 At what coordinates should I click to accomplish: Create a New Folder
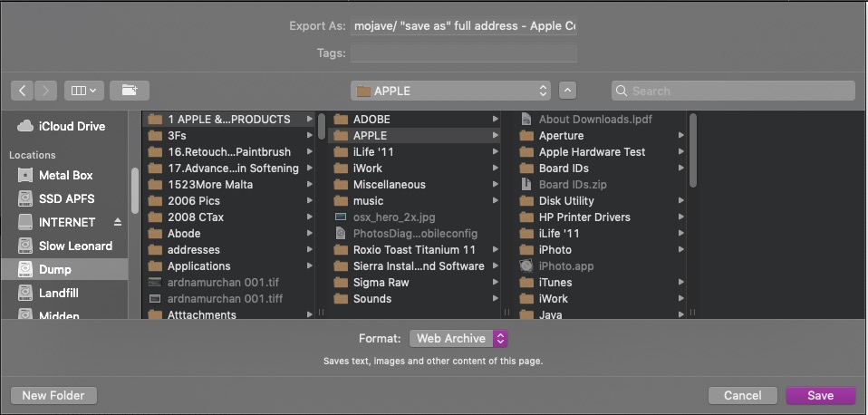pyautogui.click(x=53, y=395)
